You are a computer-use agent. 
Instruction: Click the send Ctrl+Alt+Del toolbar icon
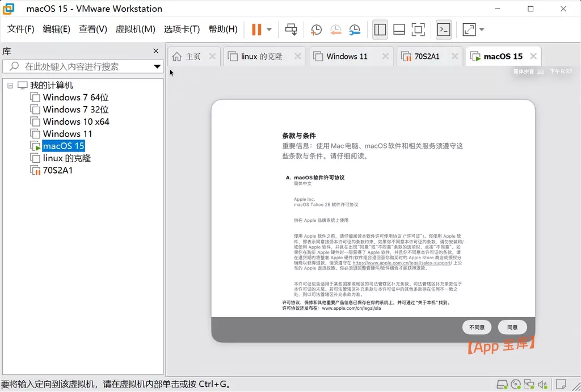click(x=291, y=29)
